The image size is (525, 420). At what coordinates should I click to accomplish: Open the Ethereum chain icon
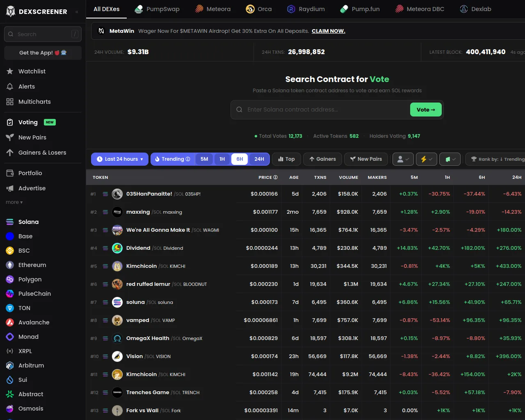[x=10, y=265]
